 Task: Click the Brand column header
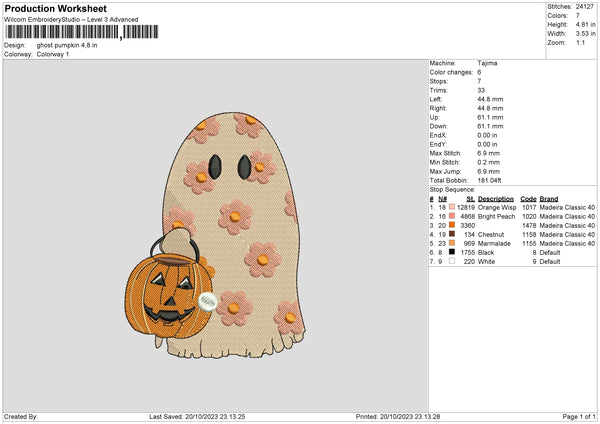click(x=549, y=199)
